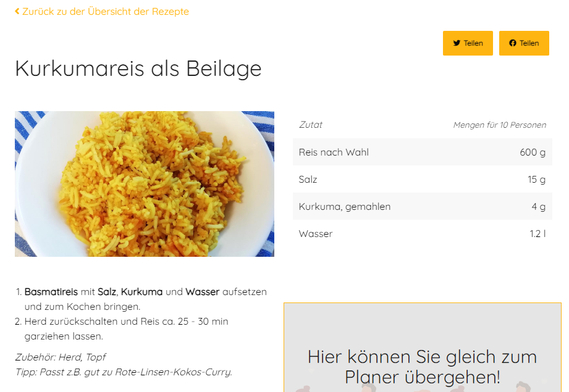Click the back chevron arrow icon

[x=17, y=12]
